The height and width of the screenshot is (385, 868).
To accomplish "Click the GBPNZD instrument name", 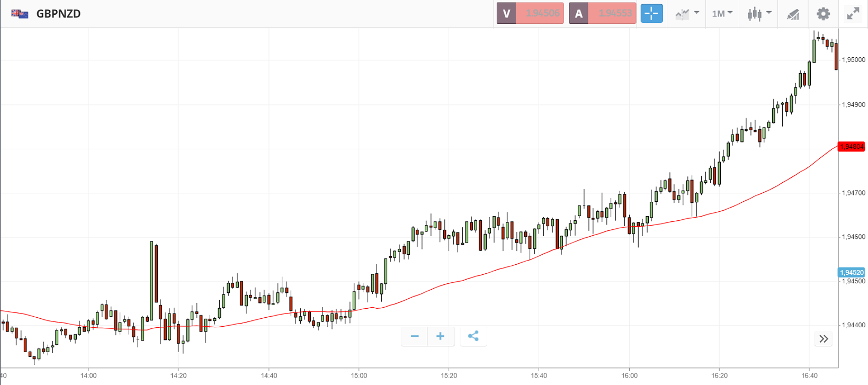I will click(x=58, y=14).
